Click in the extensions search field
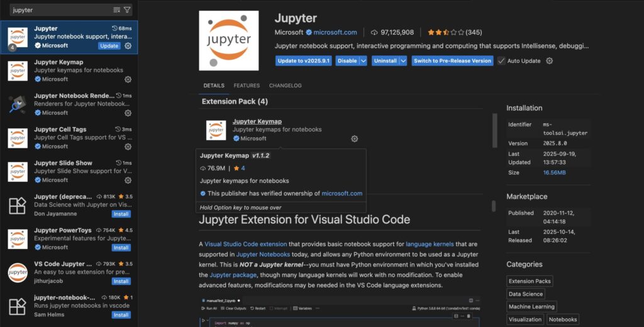 coord(60,10)
